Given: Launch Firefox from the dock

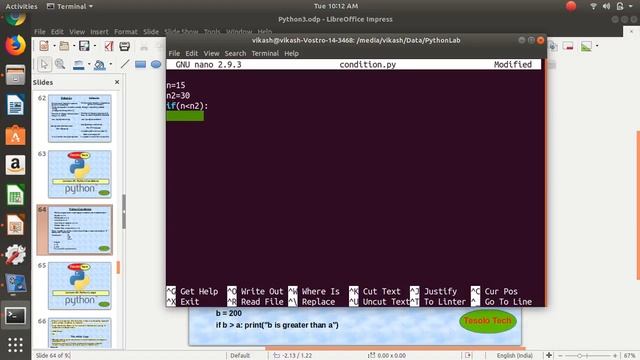Looking at the screenshot, I should click(x=15, y=45).
